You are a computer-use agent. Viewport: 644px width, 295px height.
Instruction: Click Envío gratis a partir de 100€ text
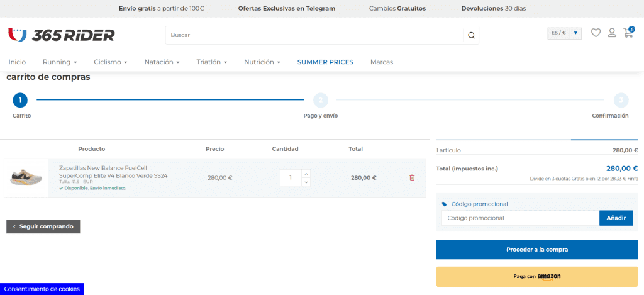coord(162,8)
